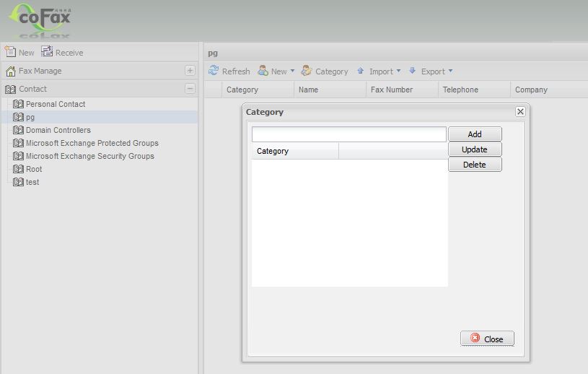Click the Microsoft Exchange Protected Groups book icon
588x374 pixels.
tap(18, 143)
